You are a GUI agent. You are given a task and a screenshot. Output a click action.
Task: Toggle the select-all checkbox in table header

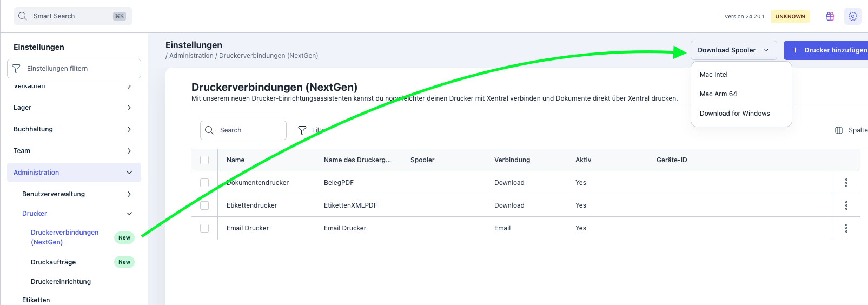point(204,160)
